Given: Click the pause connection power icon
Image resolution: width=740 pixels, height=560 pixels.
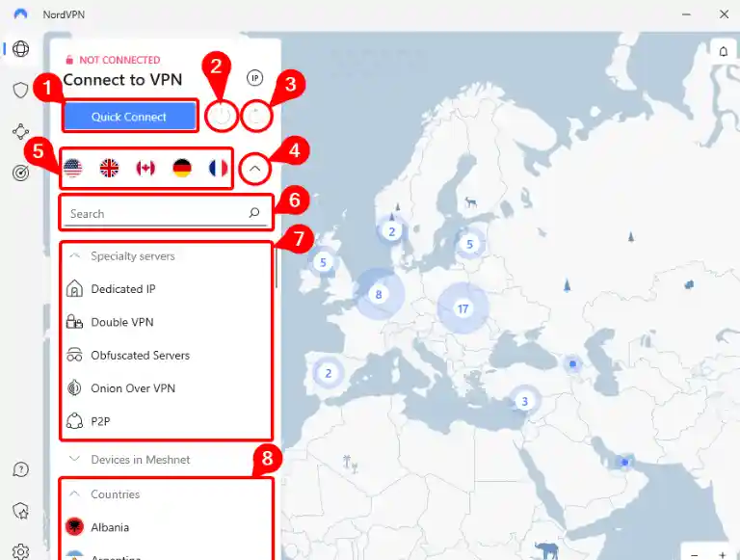Looking at the screenshot, I should [x=222, y=116].
